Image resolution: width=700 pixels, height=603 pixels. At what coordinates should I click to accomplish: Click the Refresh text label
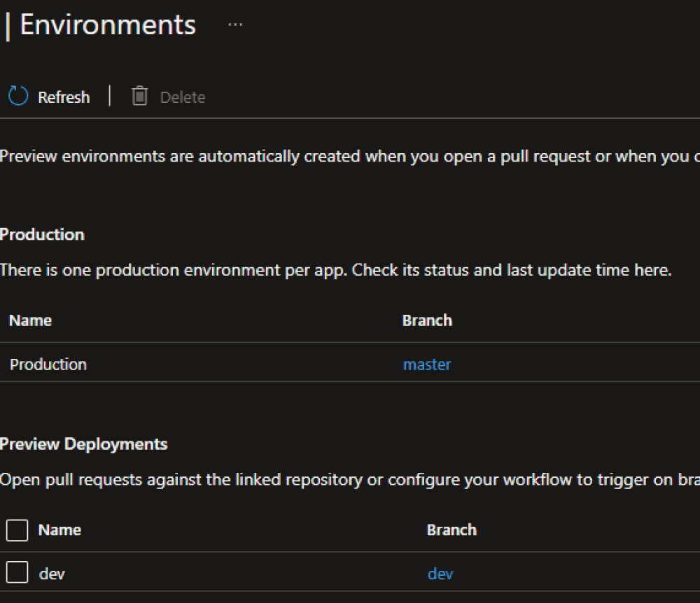[64, 97]
